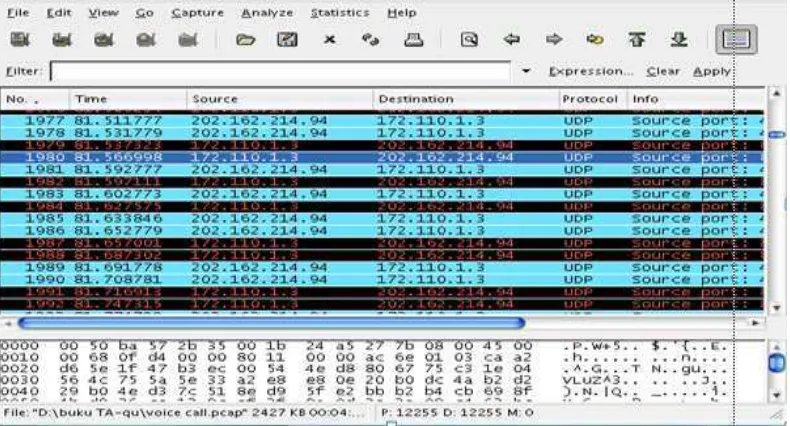Go back in packet history arrow
The width and height of the screenshot is (790, 426).
[x=511, y=39]
